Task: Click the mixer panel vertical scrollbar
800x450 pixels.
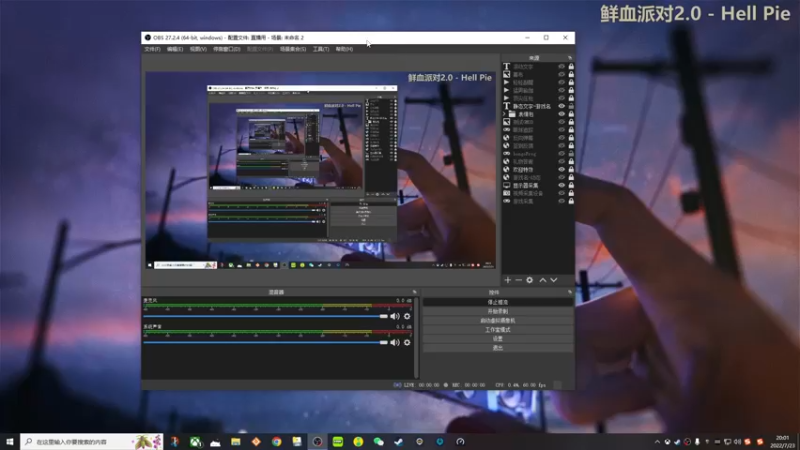Action: tap(416, 338)
